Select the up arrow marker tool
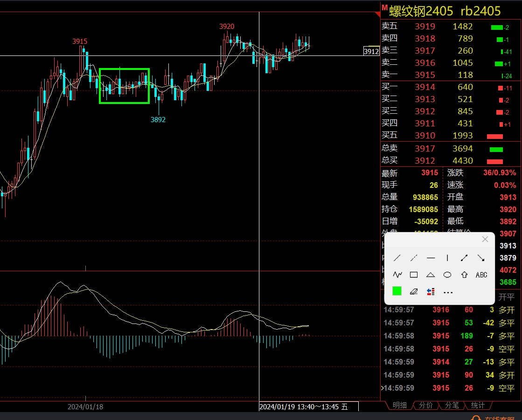 pyautogui.click(x=465, y=275)
